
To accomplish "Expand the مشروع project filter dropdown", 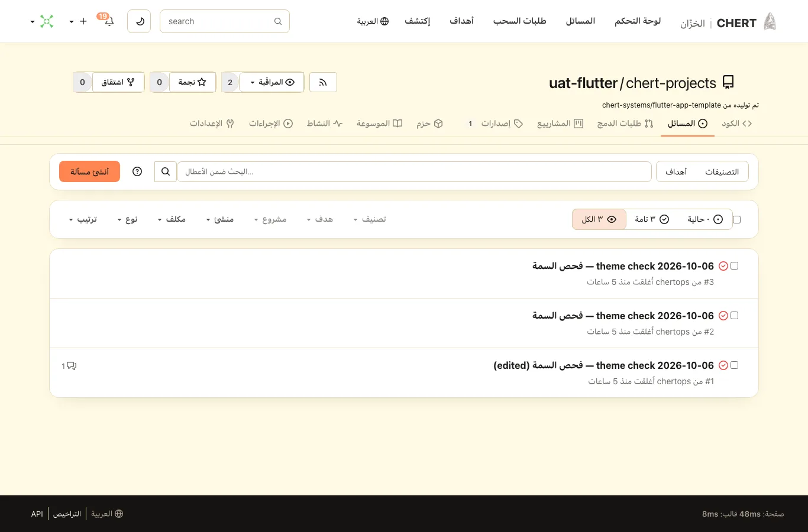I will click(x=270, y=219).
